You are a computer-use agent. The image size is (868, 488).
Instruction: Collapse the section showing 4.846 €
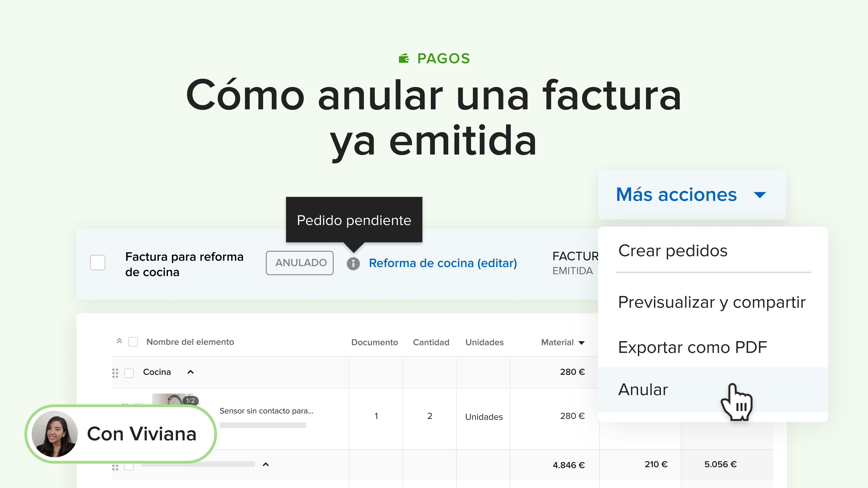coord(266,465)
